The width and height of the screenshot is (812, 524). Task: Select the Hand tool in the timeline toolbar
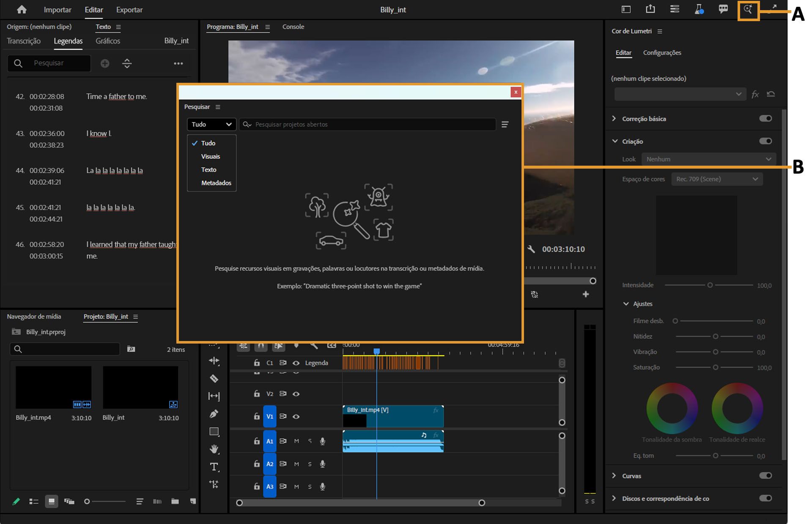pos(214,449)
